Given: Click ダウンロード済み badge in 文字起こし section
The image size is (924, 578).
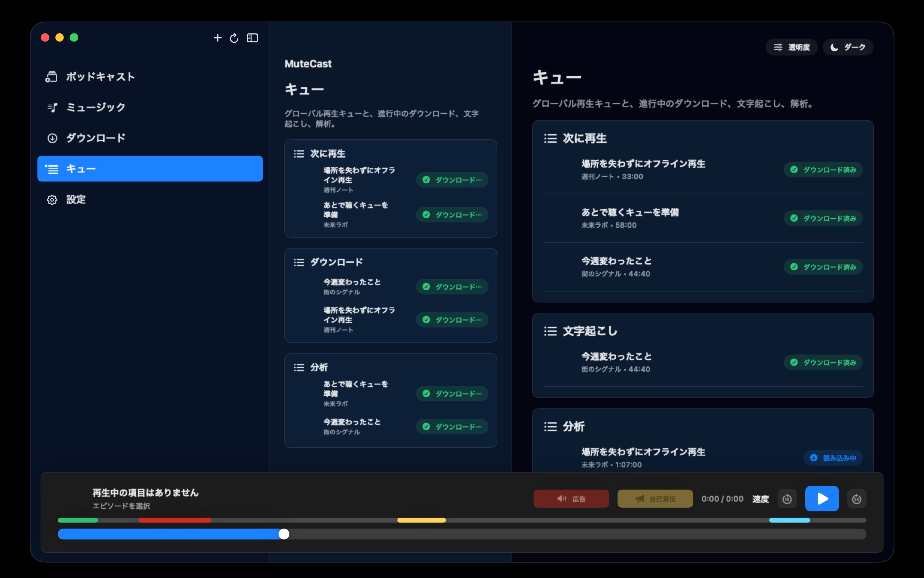Looking at the screenshot, I should [x=823, y=363].
